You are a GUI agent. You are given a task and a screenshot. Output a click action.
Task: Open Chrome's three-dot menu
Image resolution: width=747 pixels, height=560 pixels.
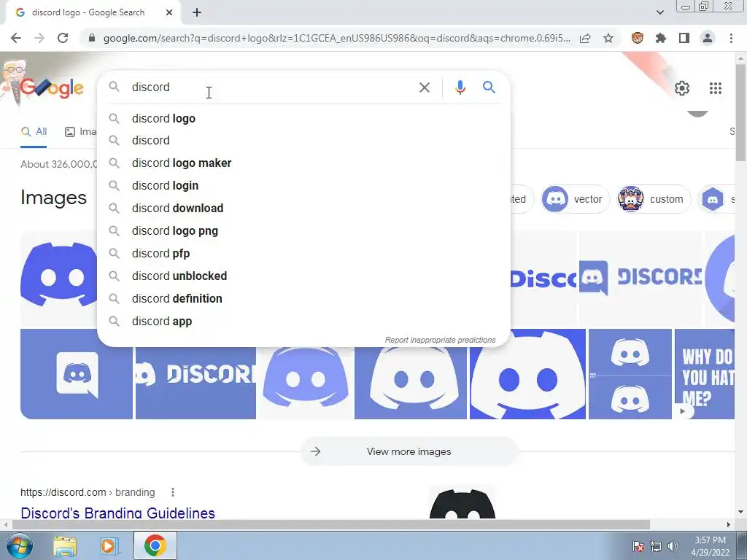click(x=731, y=38)
